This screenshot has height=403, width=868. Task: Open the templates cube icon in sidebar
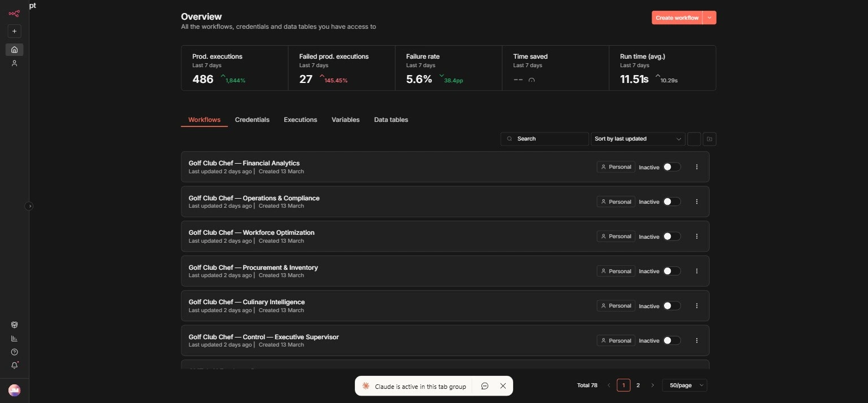tap(14, 325)
